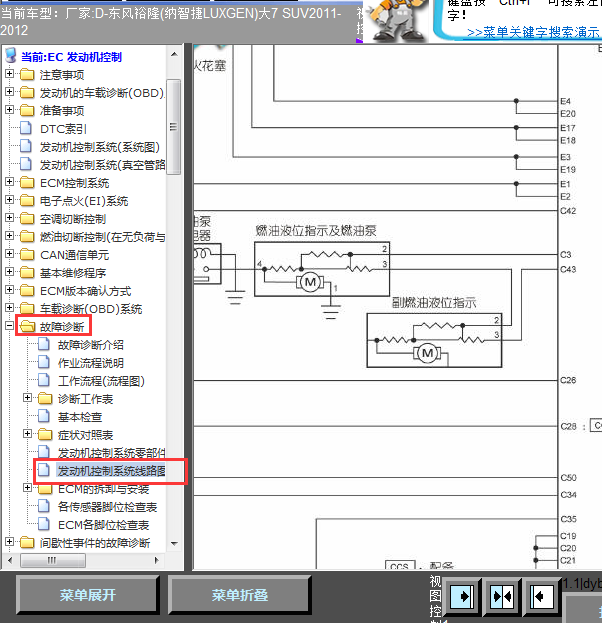Viewport: 602px width, 623px height.
Task: Select 故障诊断介绍 page
Action: point(91,345)
